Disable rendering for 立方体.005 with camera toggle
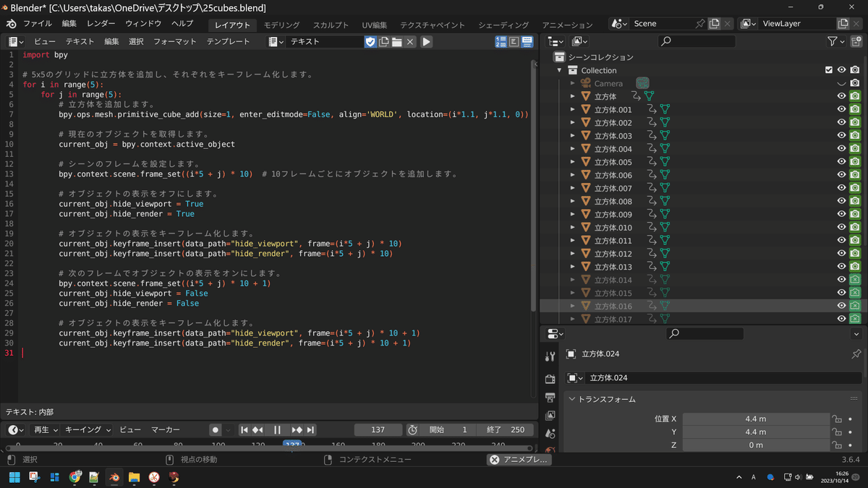The image size is (868, 488). [856, 162]
